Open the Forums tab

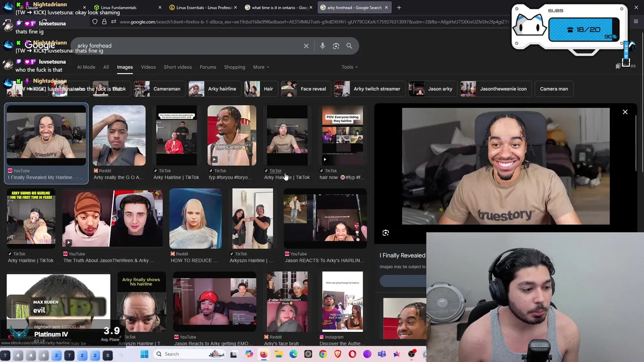pyautogui.click(x=208, y=67)
